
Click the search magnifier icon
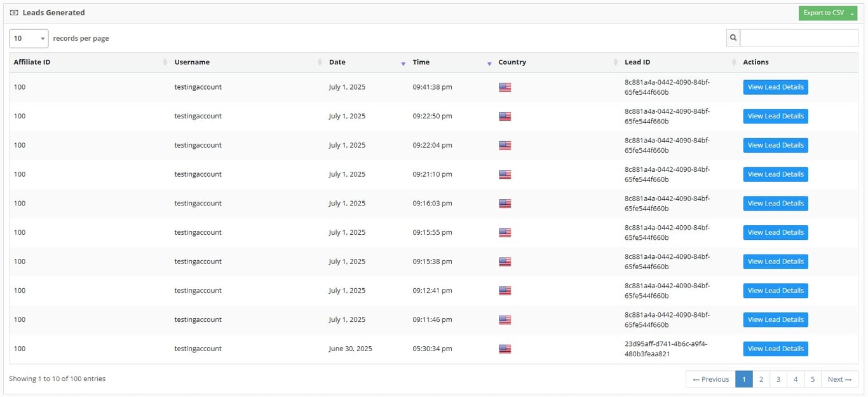point(733,38)
